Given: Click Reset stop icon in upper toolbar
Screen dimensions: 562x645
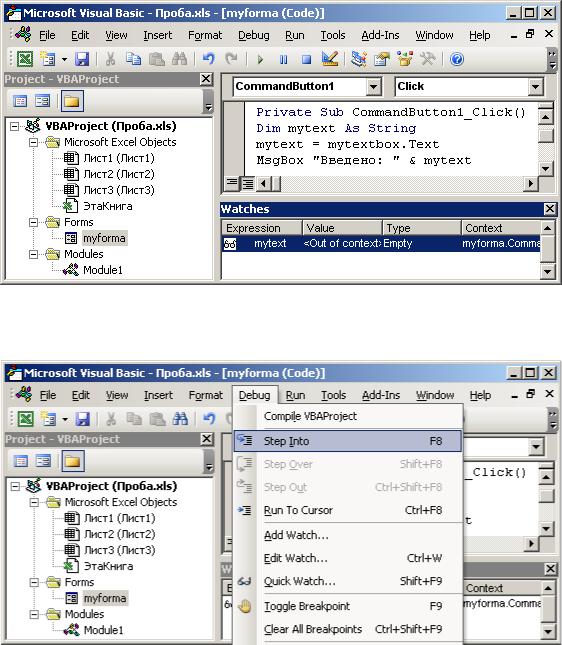Looking at the screenshot, I should 306,60.
